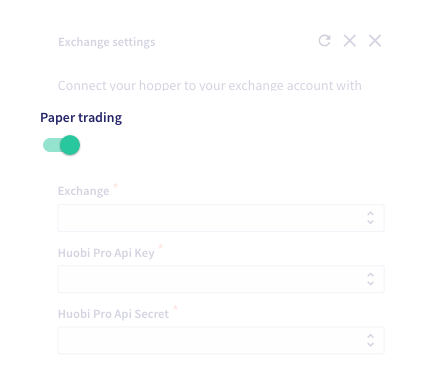Click the Huobi Pro Api Secret label
Viewport: 442px width, 390px height.
tap(113, 314)
